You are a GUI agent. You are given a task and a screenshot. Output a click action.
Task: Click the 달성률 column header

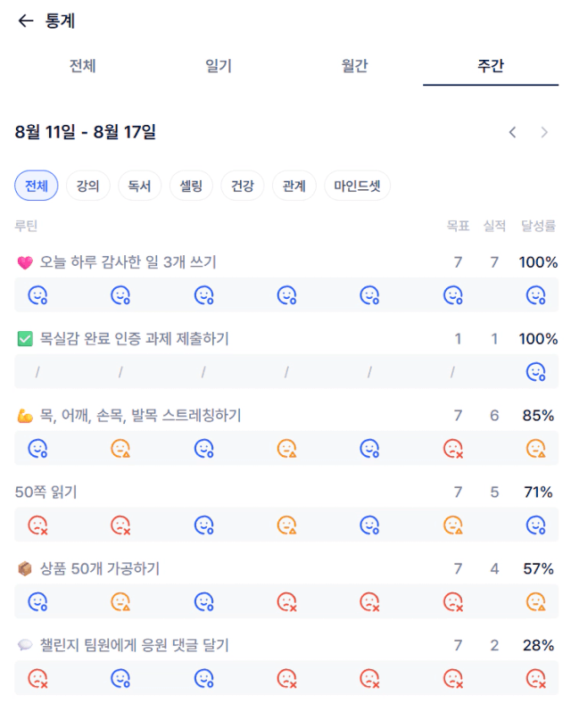pos(538,226)
